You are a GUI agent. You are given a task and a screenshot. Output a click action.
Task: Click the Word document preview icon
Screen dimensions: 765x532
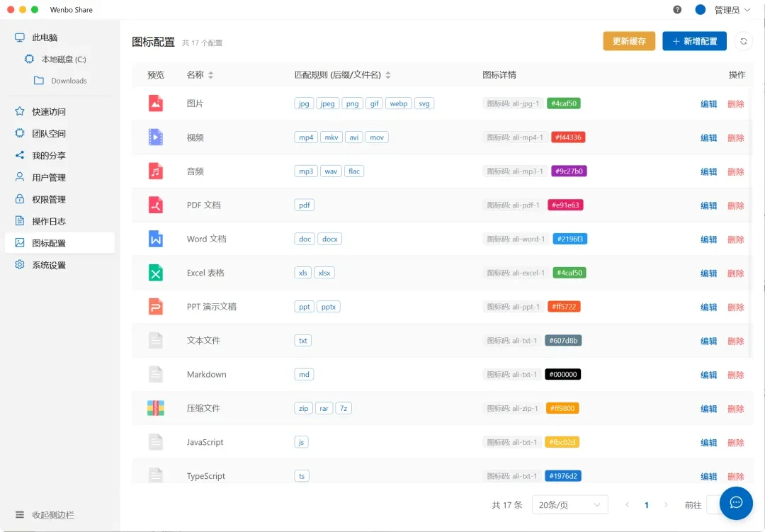156,239
